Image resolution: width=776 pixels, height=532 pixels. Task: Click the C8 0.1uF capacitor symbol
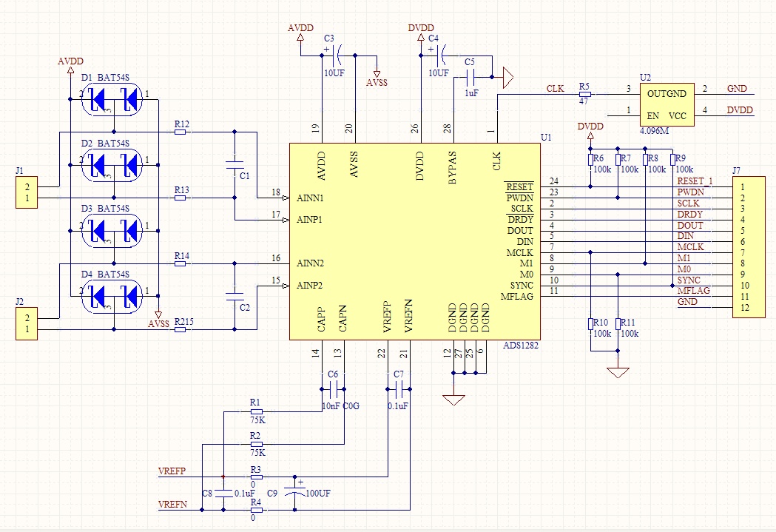(223, 493)
